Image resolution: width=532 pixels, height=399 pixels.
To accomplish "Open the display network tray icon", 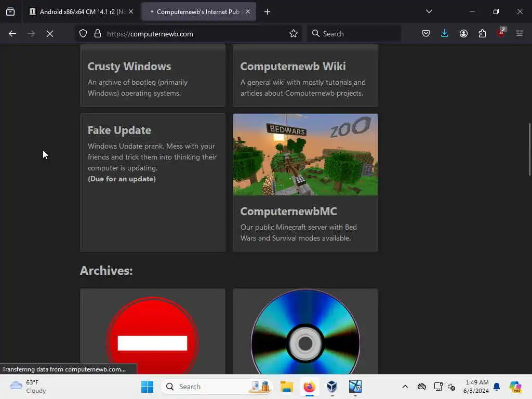I will (438, 387).
